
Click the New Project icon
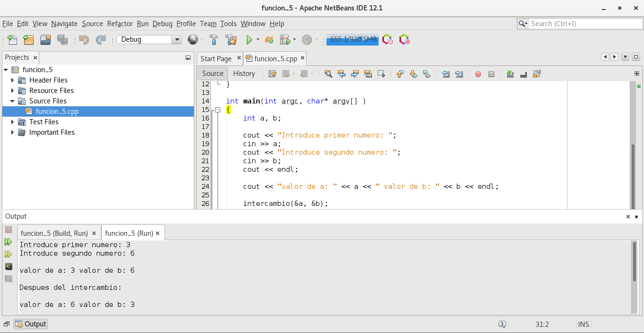pos(28,40)
